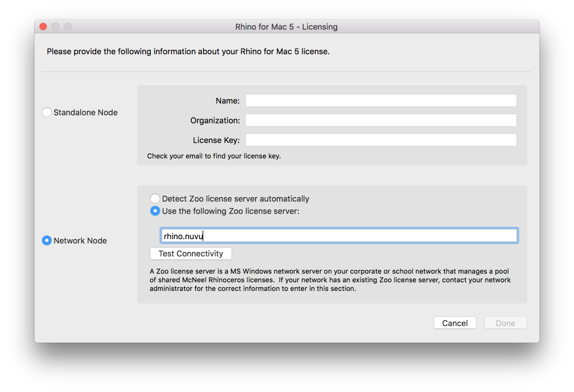
Task: Click the Test Connectivity button
Action: pos(191,253)
